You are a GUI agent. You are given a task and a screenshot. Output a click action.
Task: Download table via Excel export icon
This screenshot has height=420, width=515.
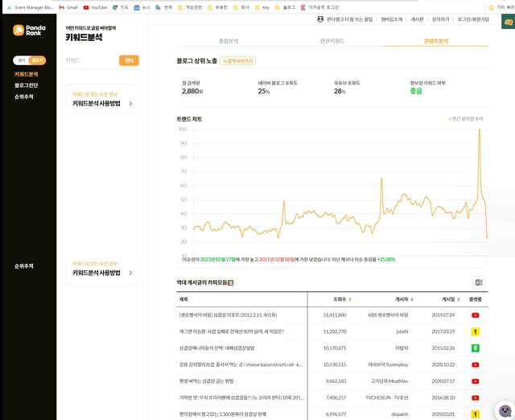click(479, 282)
